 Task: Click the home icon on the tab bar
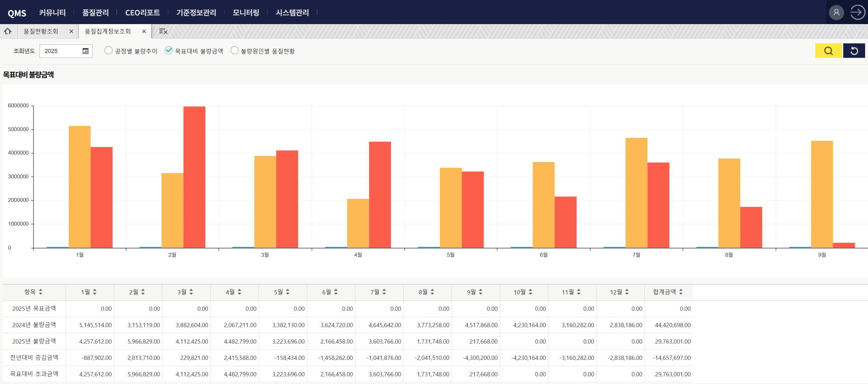pos(8,31)
